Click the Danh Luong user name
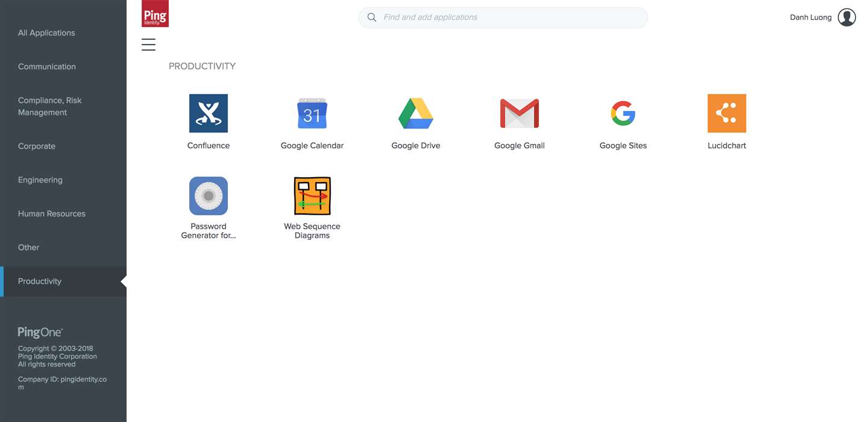Screen dimensions: 868x422 pos(811,17)
